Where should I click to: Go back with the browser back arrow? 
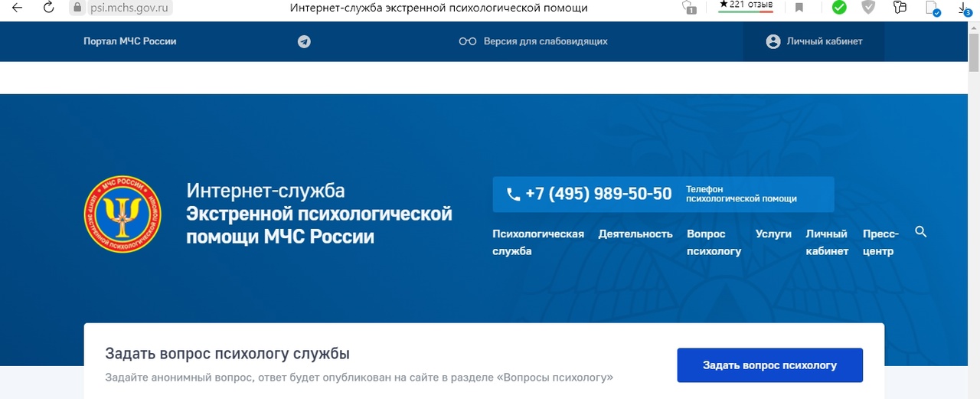point(17,8)
